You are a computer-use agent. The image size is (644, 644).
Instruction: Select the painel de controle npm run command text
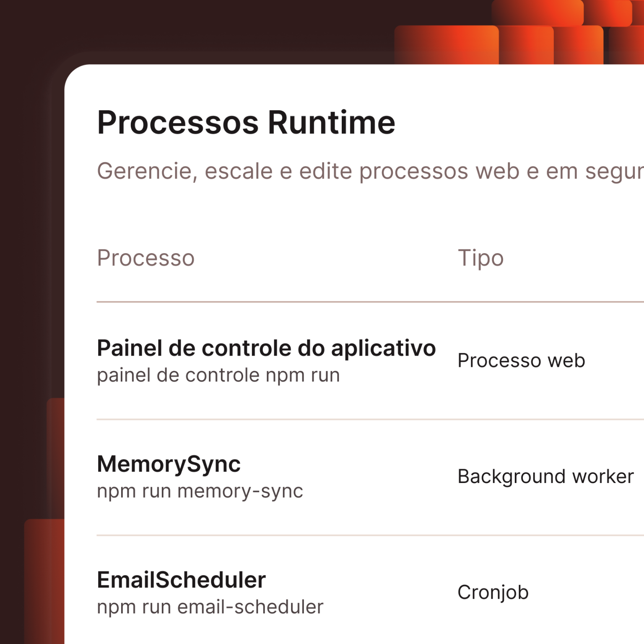pyautogui.click(x=218, y=374)
